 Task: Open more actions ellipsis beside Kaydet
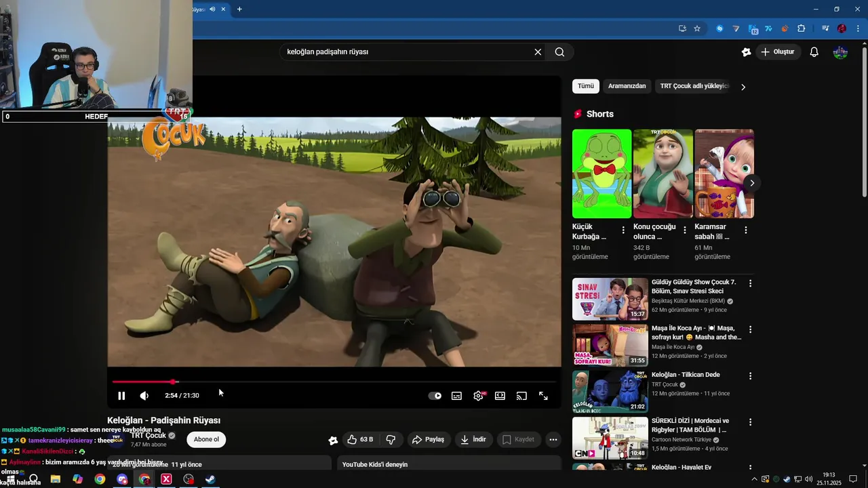553,439
